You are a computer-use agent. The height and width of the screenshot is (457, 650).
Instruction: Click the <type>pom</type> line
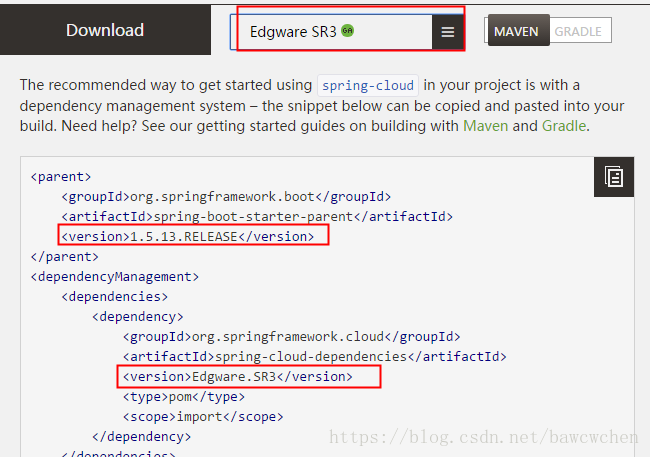[184, 396]
